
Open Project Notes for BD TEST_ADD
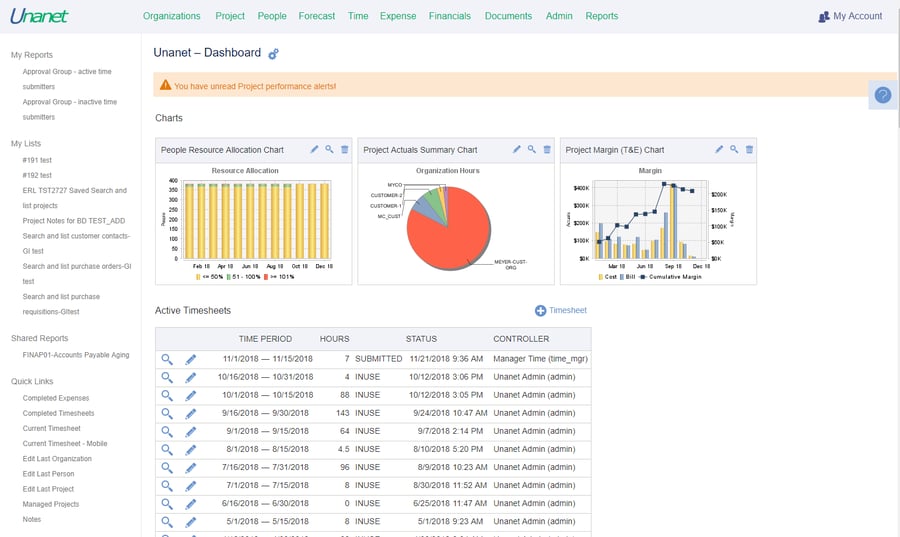coord(73,221)
